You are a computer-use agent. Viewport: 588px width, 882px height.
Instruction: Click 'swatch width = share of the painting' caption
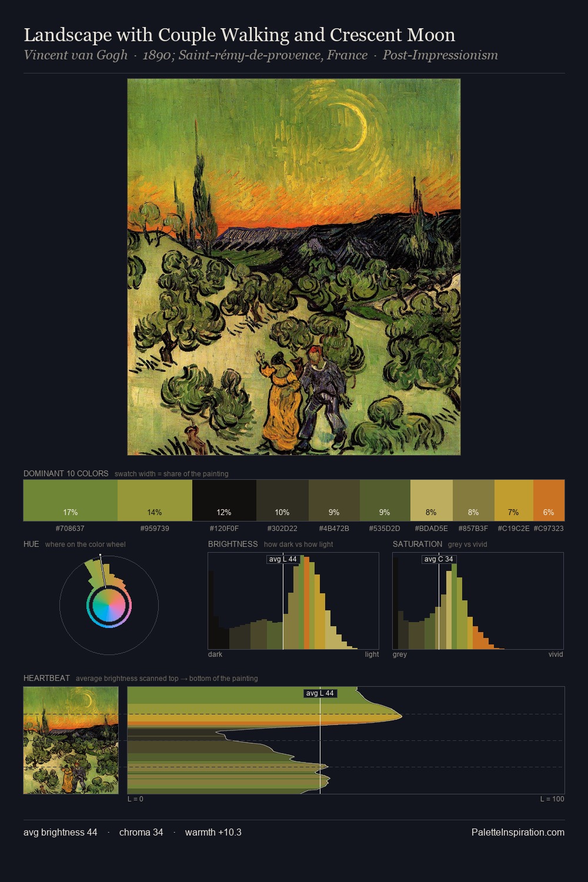click(x=172, y=474)
